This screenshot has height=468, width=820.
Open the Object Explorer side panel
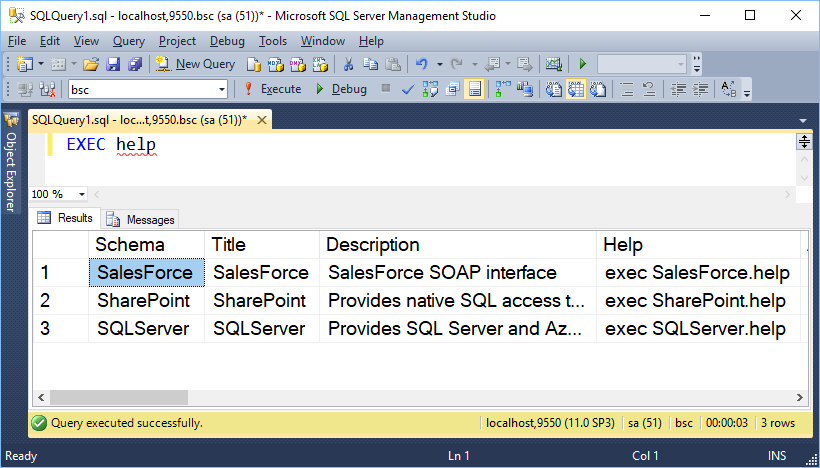pos(10,164)
